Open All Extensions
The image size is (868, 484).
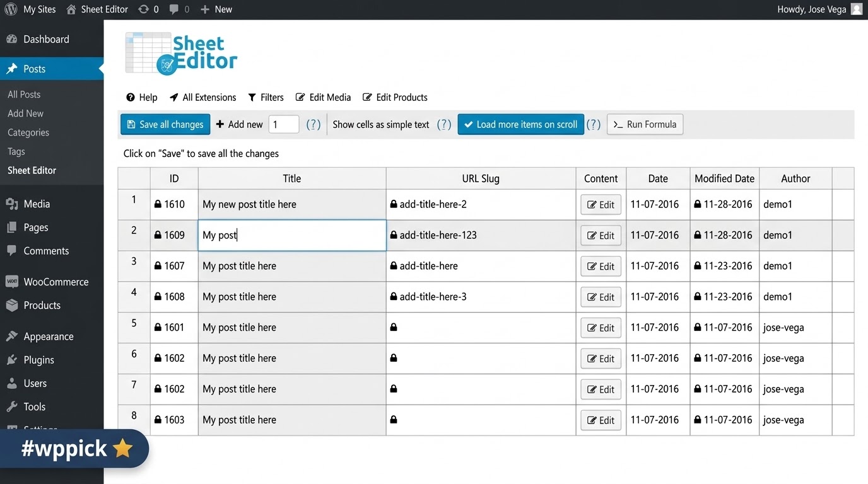tap(202, 97)
